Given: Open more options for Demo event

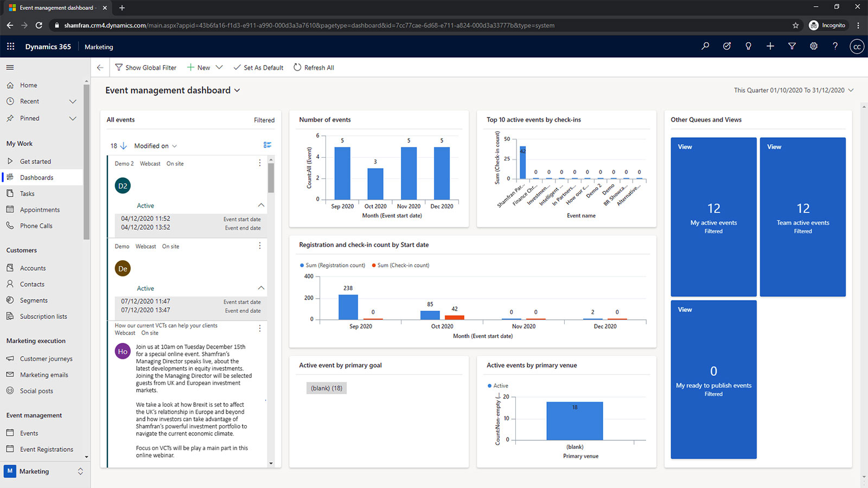Looking at the screenshot, I should [260, 246].
